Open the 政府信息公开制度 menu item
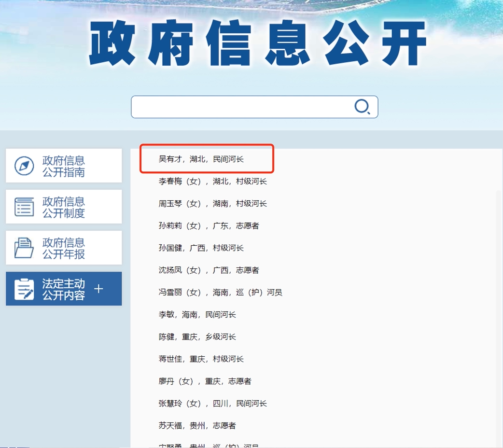Viewport: 503px width, 448px height. 64,207
